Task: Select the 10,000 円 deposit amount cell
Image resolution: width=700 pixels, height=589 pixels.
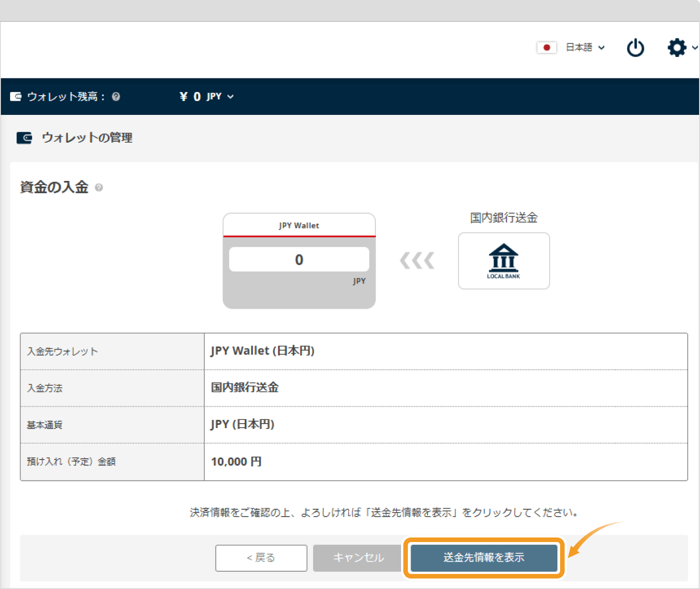Action: 446,462
